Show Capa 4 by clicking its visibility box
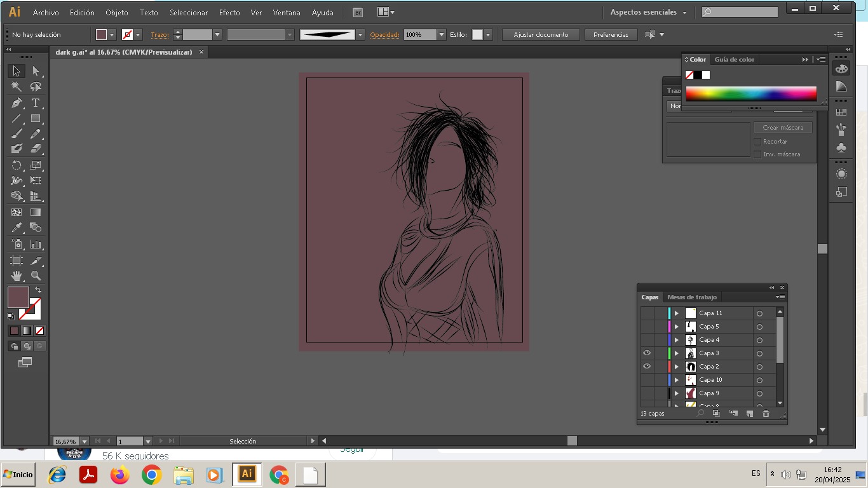 point(647,340)
